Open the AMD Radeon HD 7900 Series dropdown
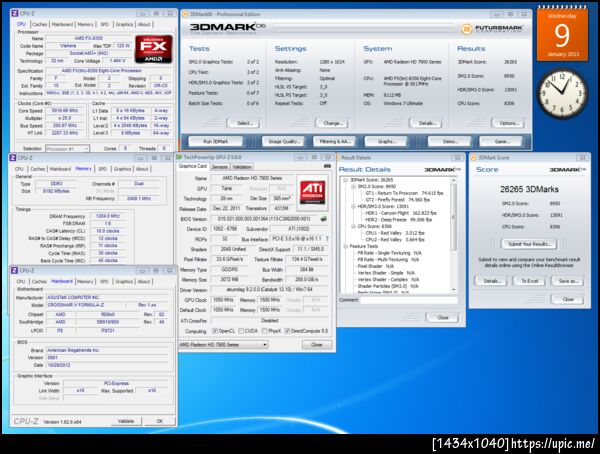Viewport: 600px width, 454px height. click(x=223, y=345)
